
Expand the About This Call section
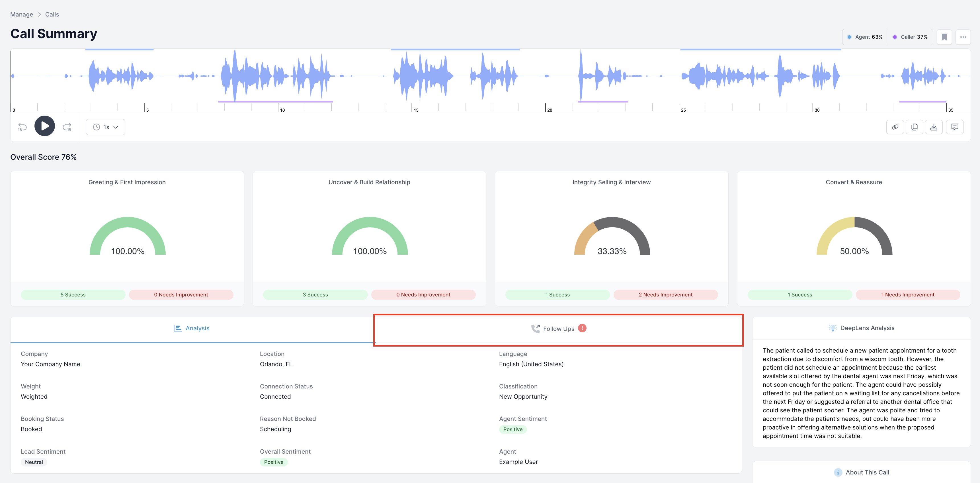(x=861, y=472)
